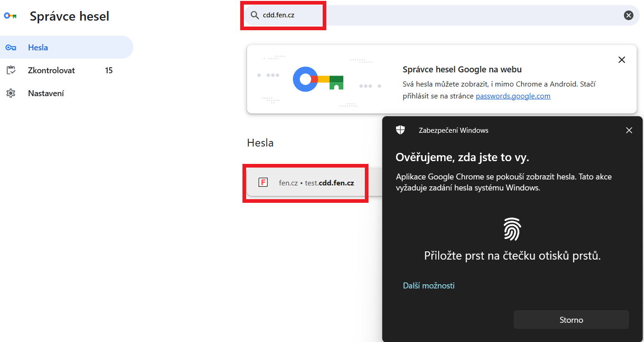Open Další možnosti link
644x342 pixels.
click(x=429, y=286)
